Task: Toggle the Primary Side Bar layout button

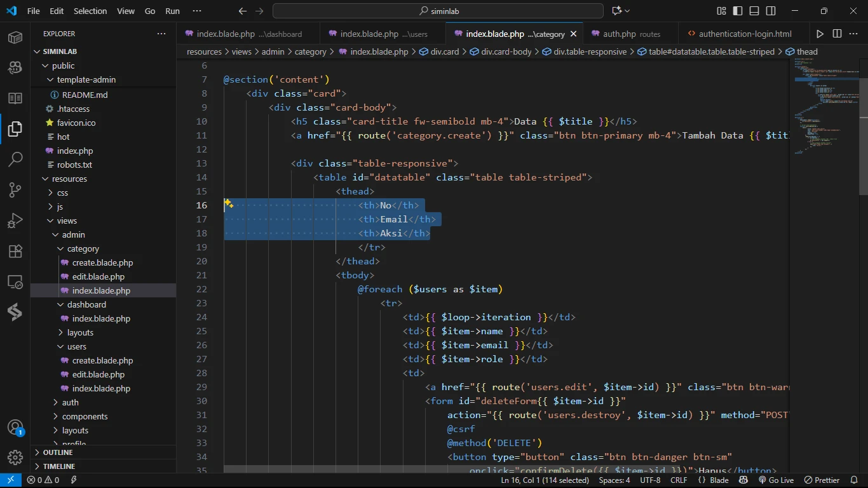Action: (x=738, y=11)
